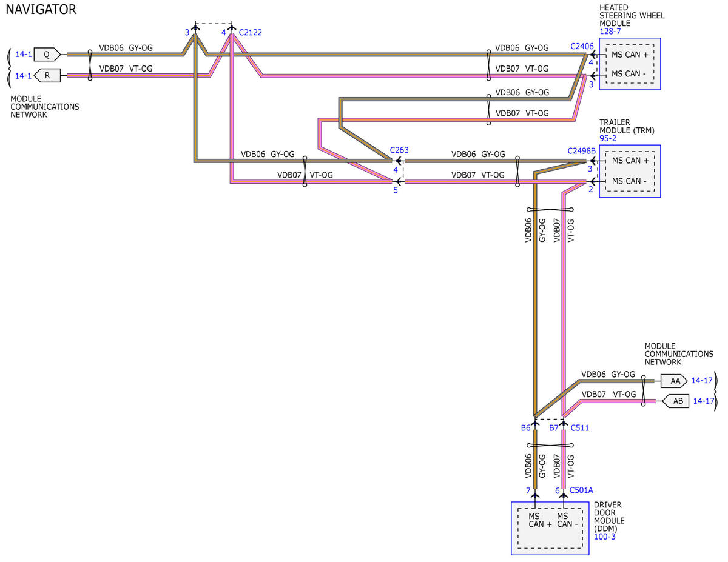
Task: Click MS CAN - in driver door module
Action: (568, 520)
